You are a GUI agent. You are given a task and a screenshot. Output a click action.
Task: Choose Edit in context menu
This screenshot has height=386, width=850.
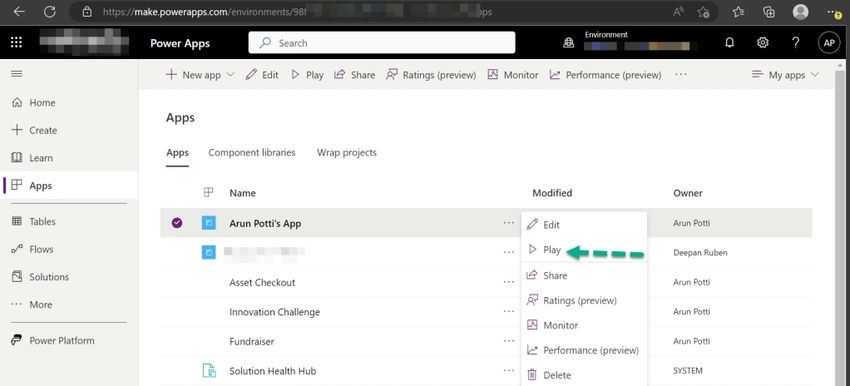(584, 224)
